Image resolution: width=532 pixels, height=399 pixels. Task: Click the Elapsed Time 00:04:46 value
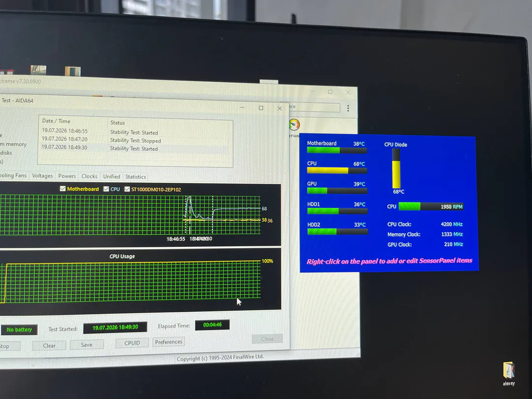coord(212,325)
